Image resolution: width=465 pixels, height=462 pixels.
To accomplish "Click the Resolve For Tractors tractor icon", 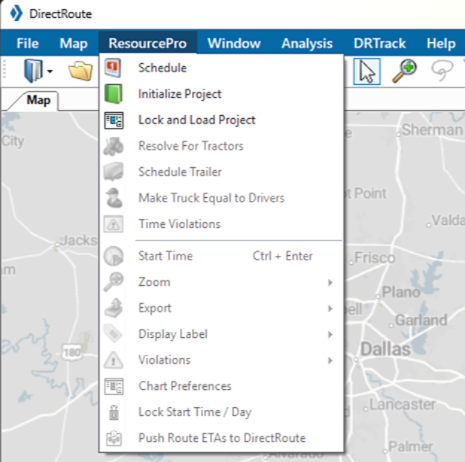I will (x=113, y=146).
